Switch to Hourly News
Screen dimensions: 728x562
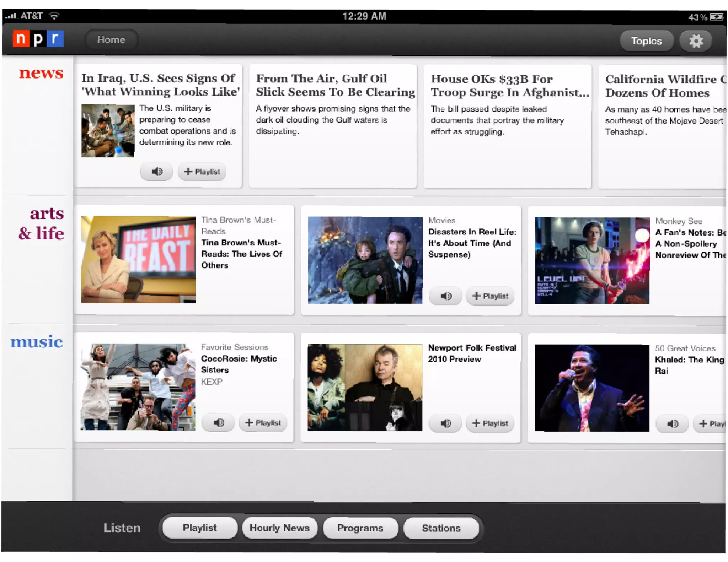[279, 528]
